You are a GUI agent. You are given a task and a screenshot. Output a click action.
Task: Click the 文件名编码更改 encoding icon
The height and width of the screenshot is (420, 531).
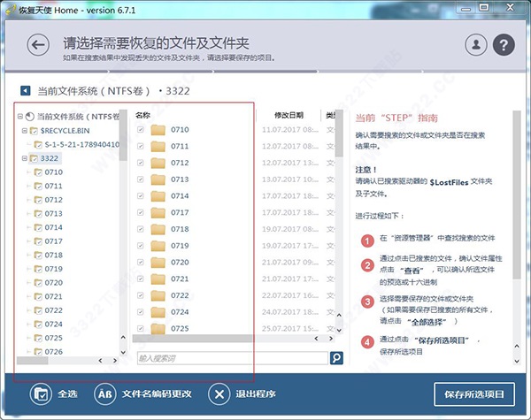104,394
